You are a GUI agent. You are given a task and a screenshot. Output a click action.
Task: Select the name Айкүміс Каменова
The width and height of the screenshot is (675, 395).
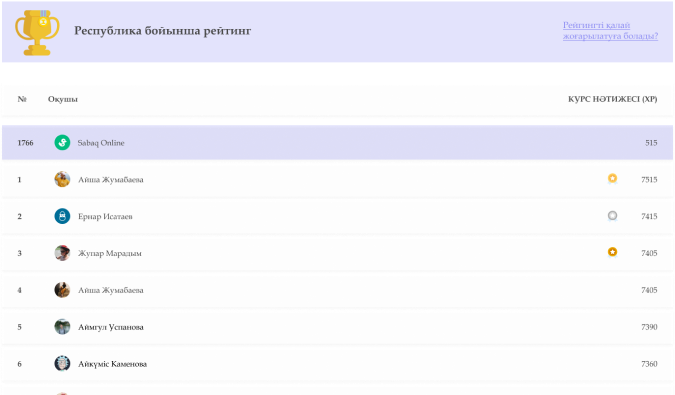[x=112, y=364]
